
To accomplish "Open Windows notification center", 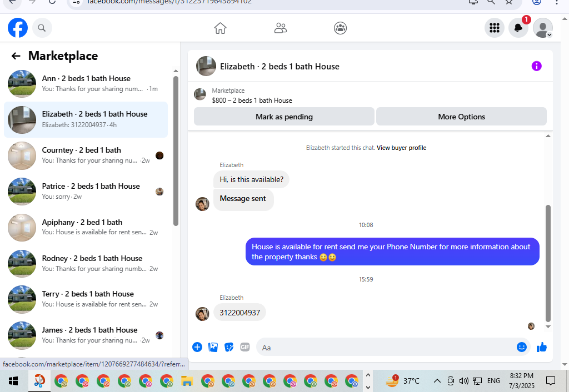I will tap(551, 381).
